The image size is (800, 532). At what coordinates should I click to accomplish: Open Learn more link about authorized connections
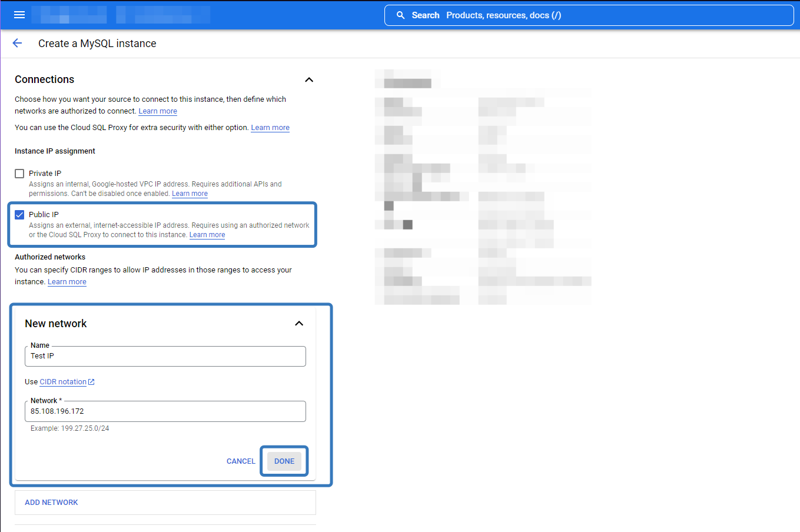pos(158,111)
